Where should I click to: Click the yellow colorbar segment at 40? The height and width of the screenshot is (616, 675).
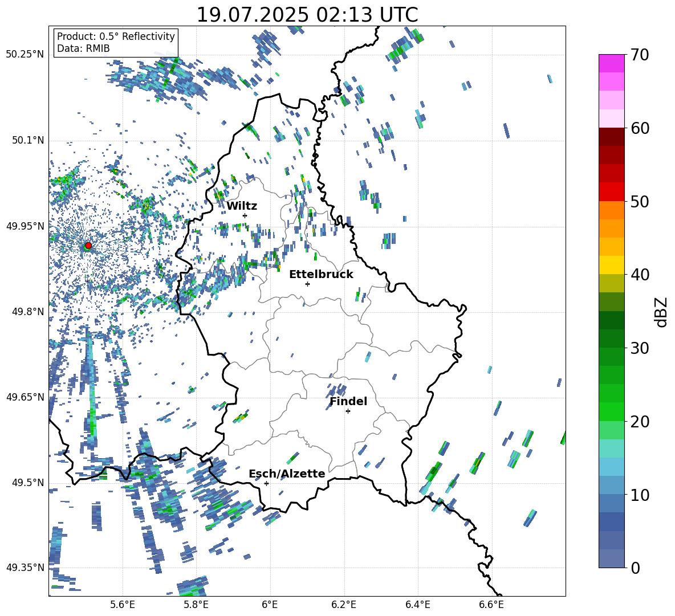coord(611,265)
